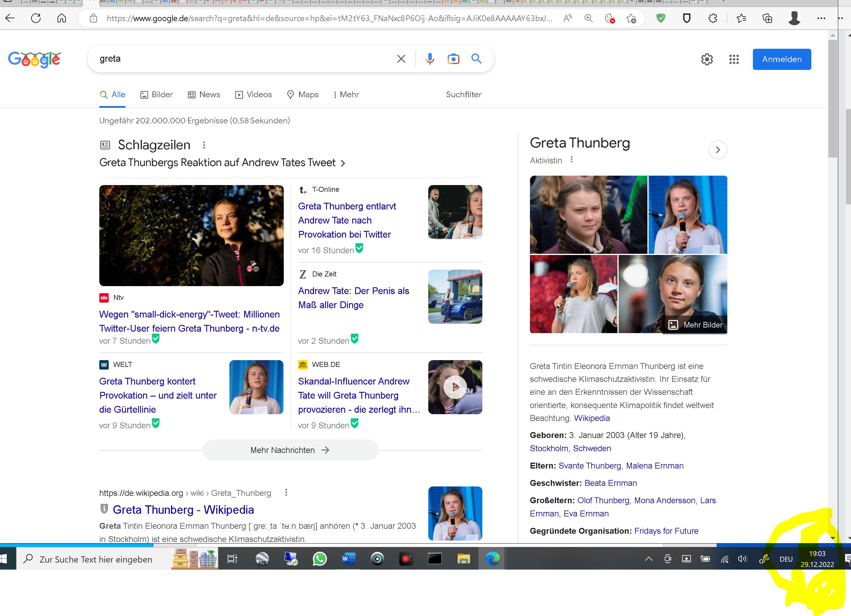Reload the page with the refresh icon
Viewport: 851px width, 616px height.
pyautogui.click(x=36, y=18)
